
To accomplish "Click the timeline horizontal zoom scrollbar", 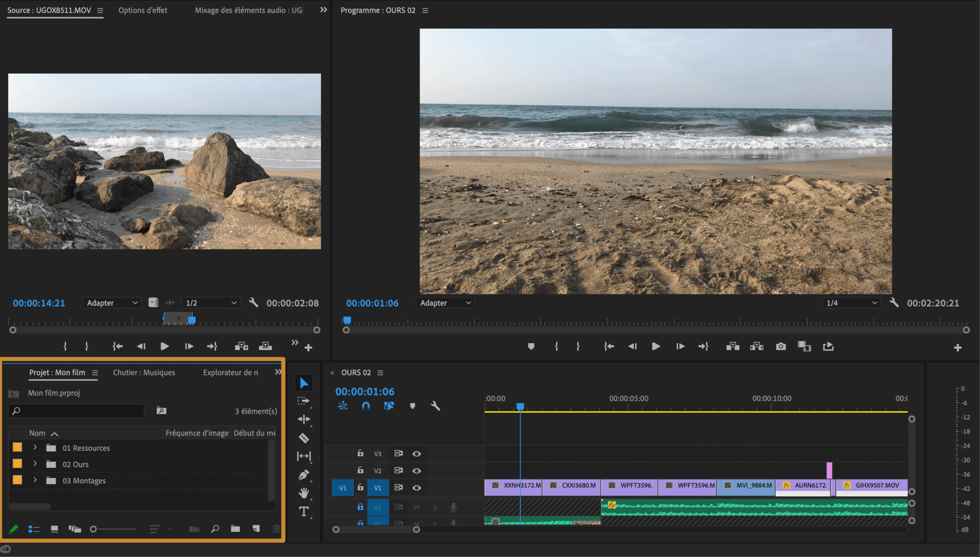I will click(x=376, y=529).
